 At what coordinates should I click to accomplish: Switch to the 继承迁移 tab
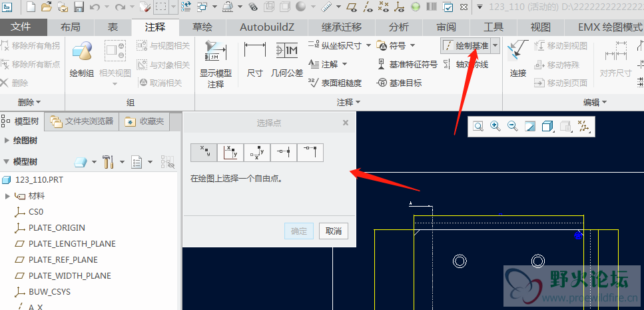coord(342,27)
